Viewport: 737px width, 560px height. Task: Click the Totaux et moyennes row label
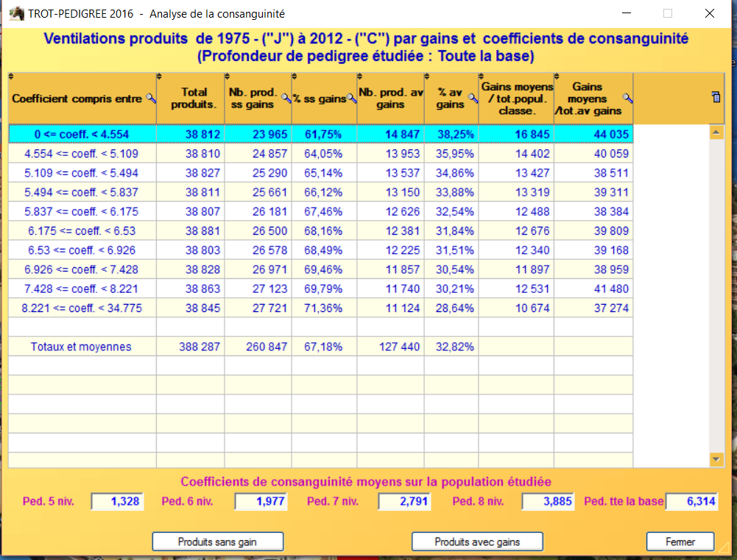(81, 347)
